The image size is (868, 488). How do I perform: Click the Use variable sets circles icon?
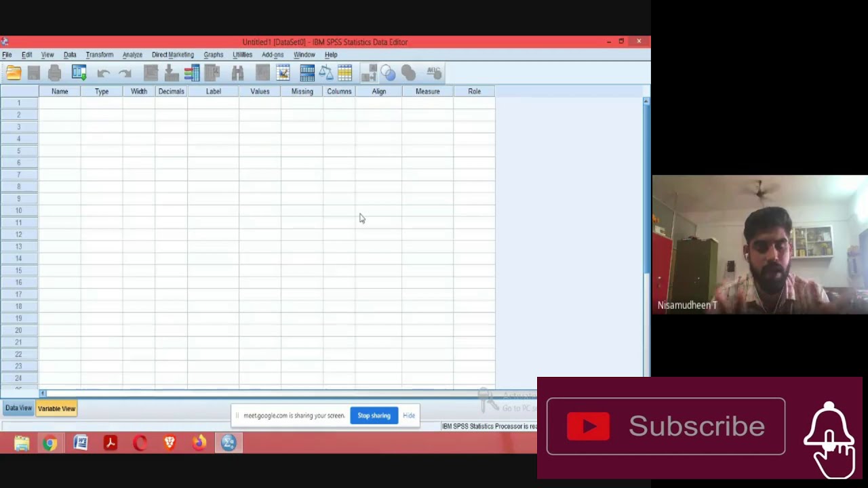coord(388,73)
